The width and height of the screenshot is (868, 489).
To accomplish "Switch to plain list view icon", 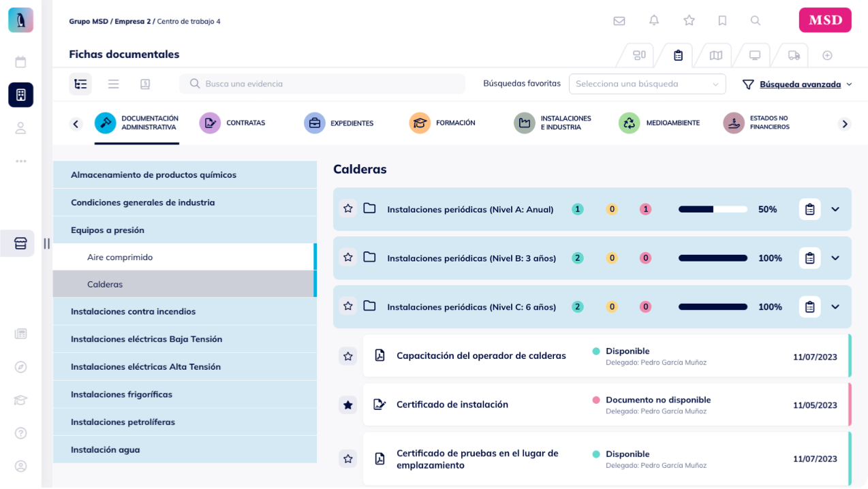I will click(113, 84).
